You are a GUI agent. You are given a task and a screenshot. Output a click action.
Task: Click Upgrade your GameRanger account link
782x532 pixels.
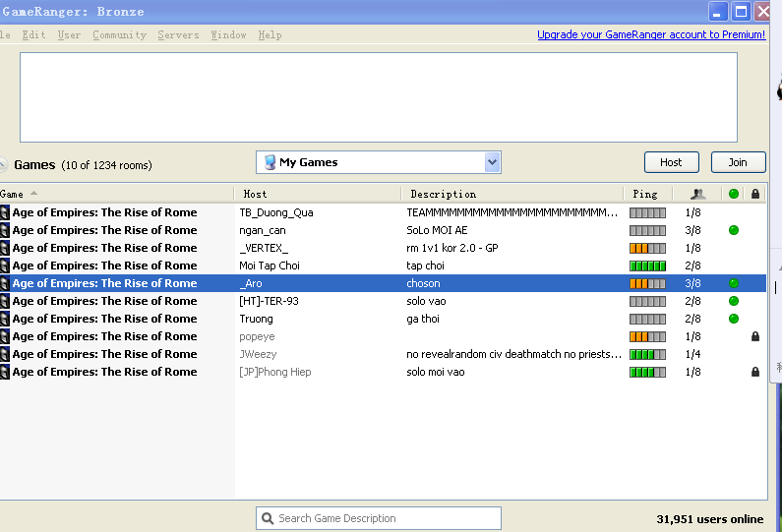(x=650, y=34)
